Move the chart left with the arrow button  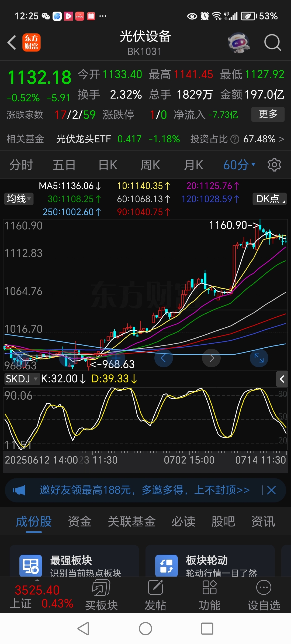(x=163, y=358)
